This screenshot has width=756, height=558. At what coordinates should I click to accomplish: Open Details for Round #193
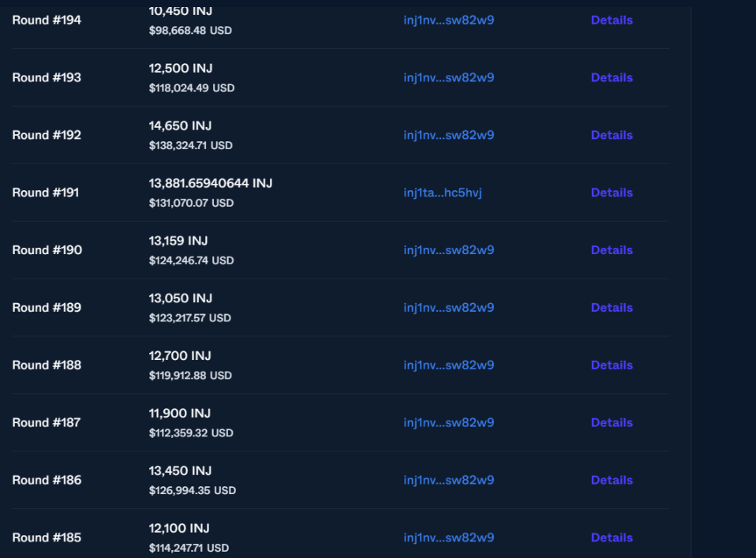tap(612, 77)
